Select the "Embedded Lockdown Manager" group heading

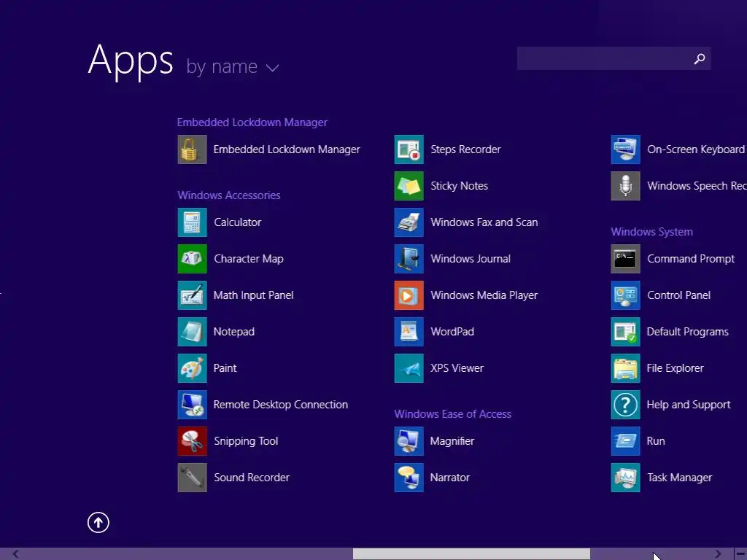(252, 122)
